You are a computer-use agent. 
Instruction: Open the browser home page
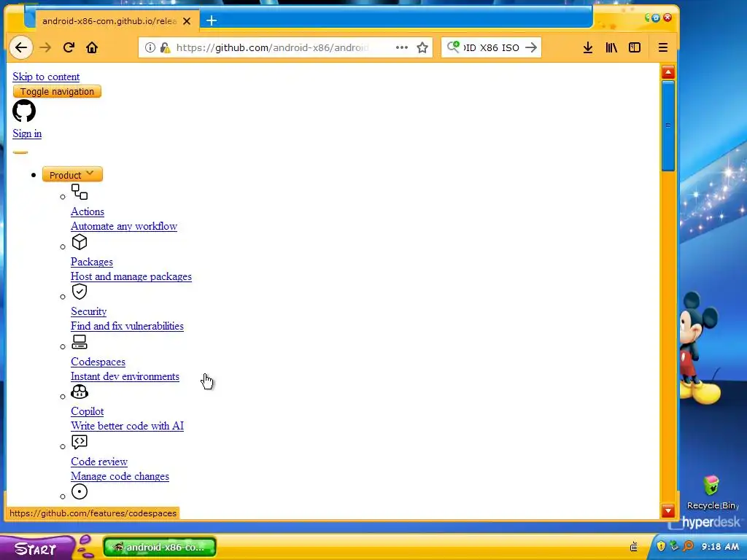click(x=92, y=47)
